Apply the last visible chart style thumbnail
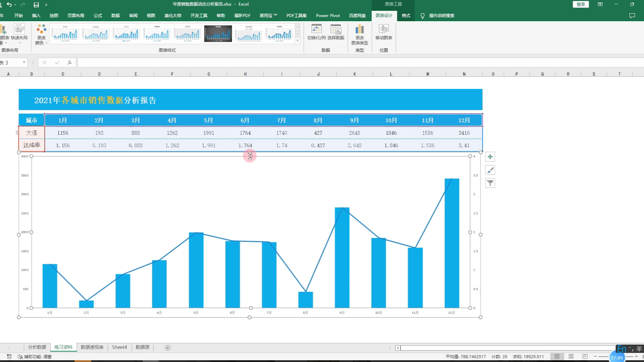Viewport: 644px width, 362px height. [x=279, y=34]
